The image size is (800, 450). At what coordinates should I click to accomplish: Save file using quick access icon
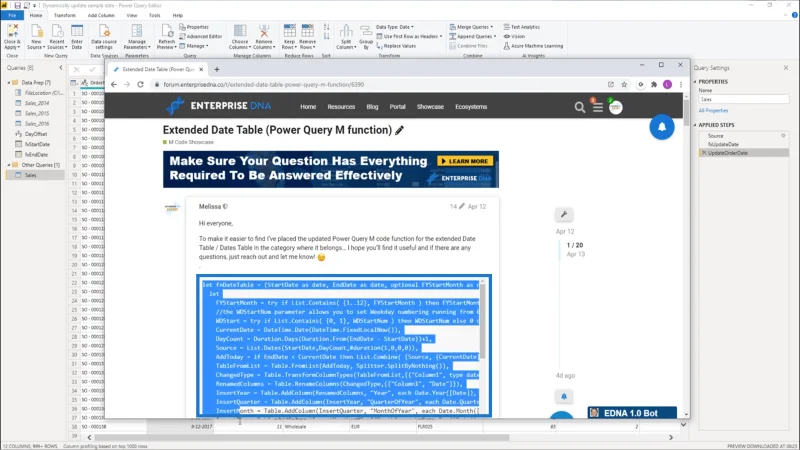coord(17,5)
